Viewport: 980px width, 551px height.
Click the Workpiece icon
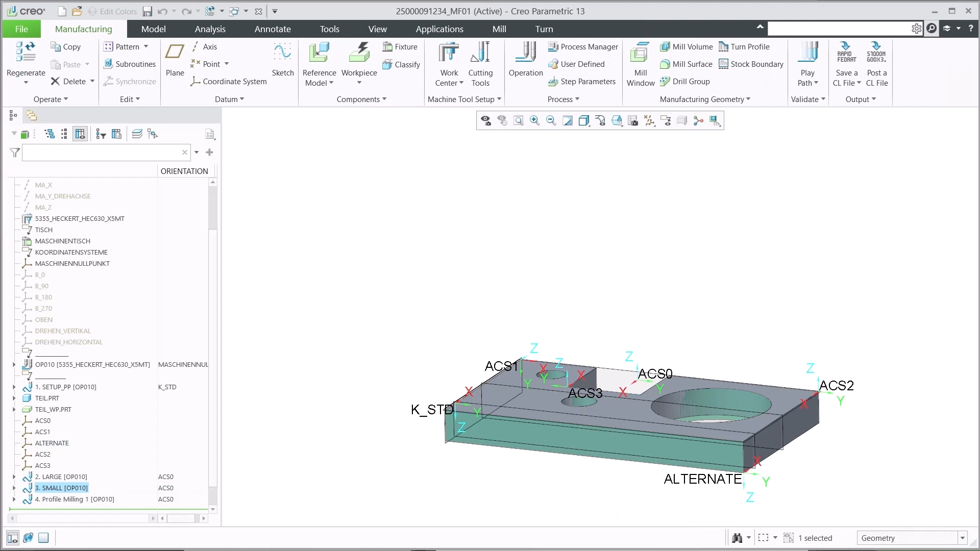pyautogui.click(x=359, y=54)
